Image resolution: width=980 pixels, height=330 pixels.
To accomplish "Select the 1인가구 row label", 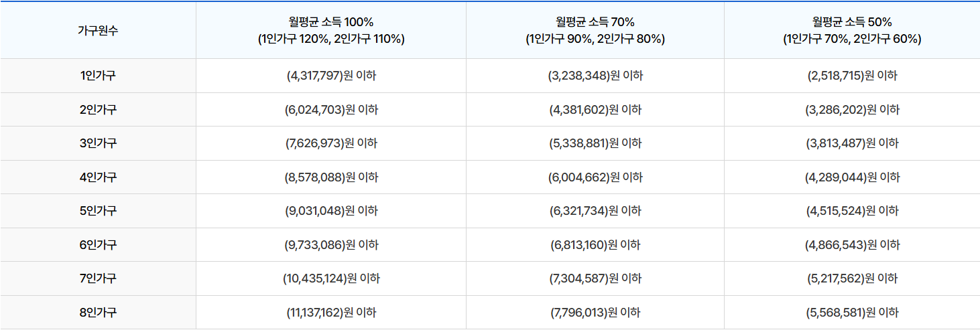I will click(x=98, y=76).
